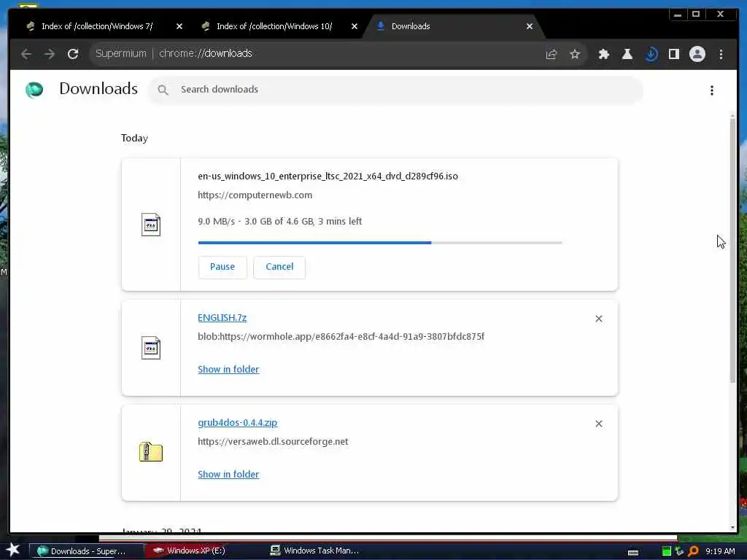Click the https://computernewb.com source text
The width and height of the screenshot is (747, 560).
(x=255, y=195)
